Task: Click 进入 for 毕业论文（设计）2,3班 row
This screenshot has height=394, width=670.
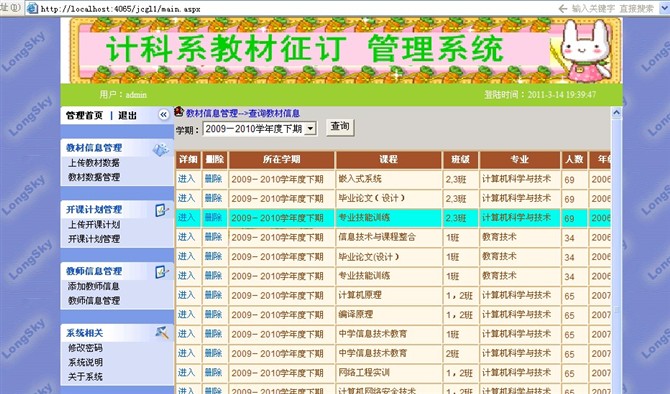Action: coord(186,198)
